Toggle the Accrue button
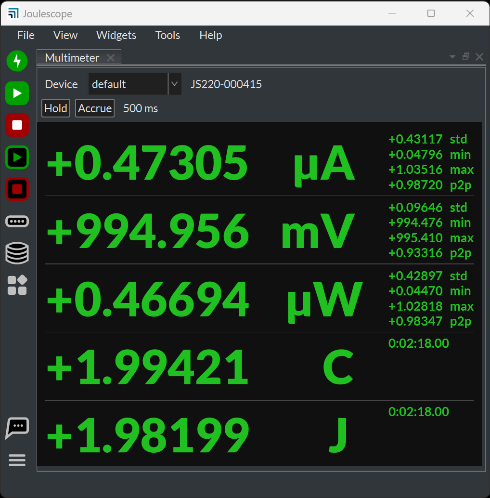 pyautogui.click(x=95, y=108)
